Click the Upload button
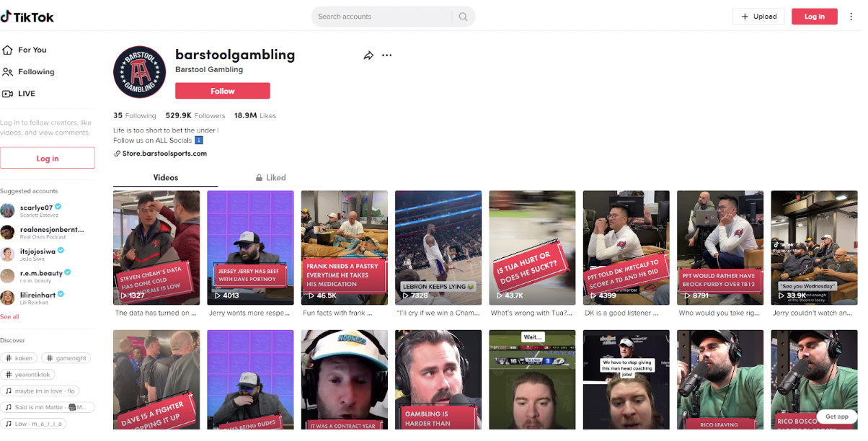The height and width of the screenshot is (441, 868). tap(758, 17)
